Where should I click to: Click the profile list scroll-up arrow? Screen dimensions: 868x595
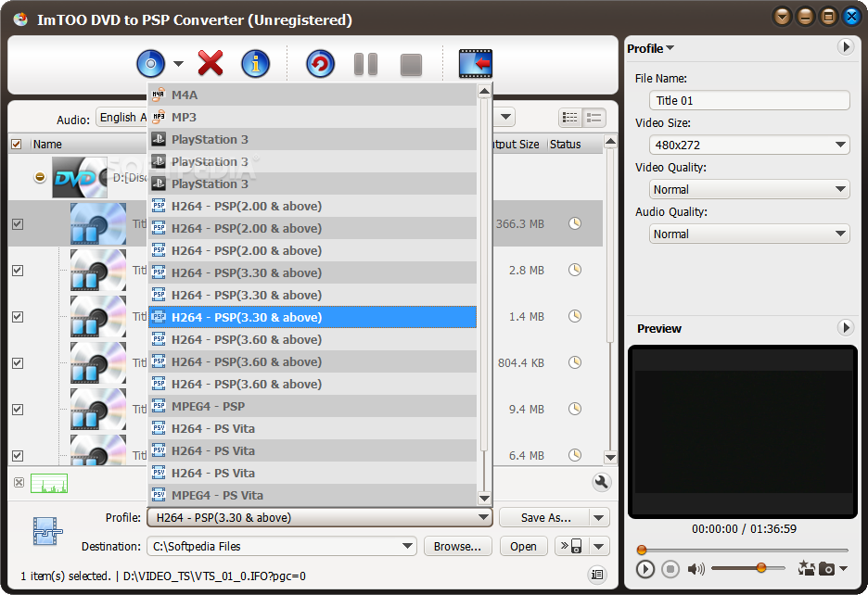[x=484, y=92]
